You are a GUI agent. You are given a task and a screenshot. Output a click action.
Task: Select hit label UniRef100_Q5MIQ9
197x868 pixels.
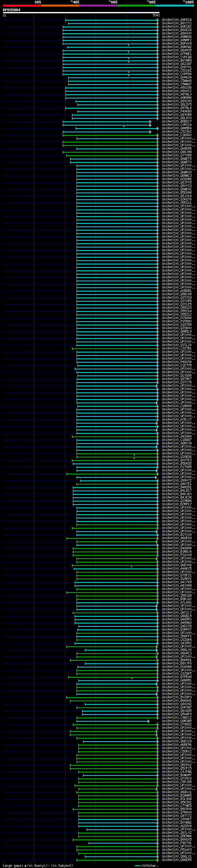(x=176, y=596)
